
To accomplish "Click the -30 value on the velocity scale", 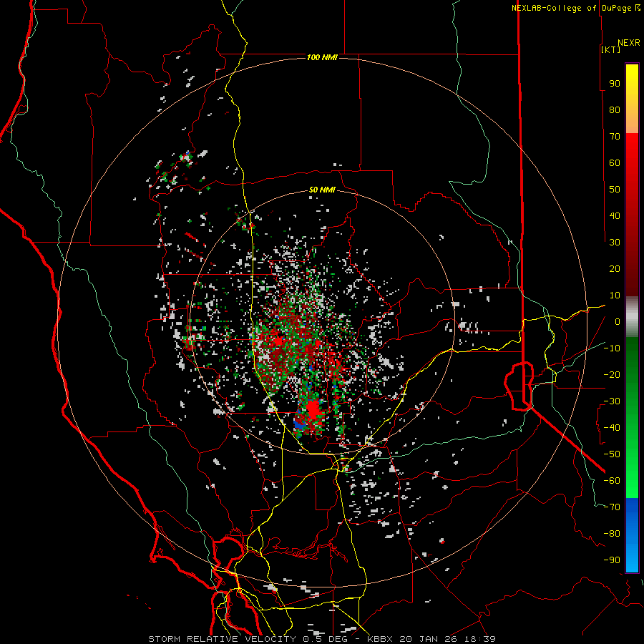I will pos(612,401).
